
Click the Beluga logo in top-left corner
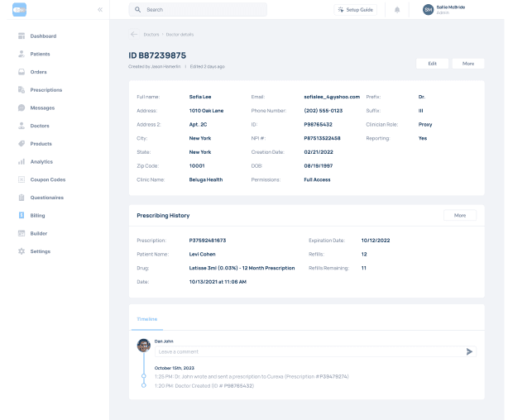pos(19,9)
